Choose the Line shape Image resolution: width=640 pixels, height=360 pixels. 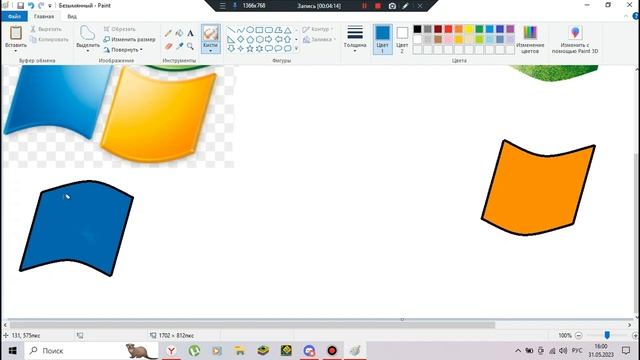point(231,30)
